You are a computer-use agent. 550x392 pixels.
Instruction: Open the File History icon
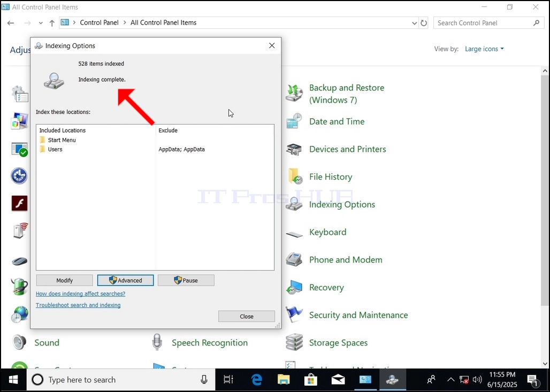point(295,176)
